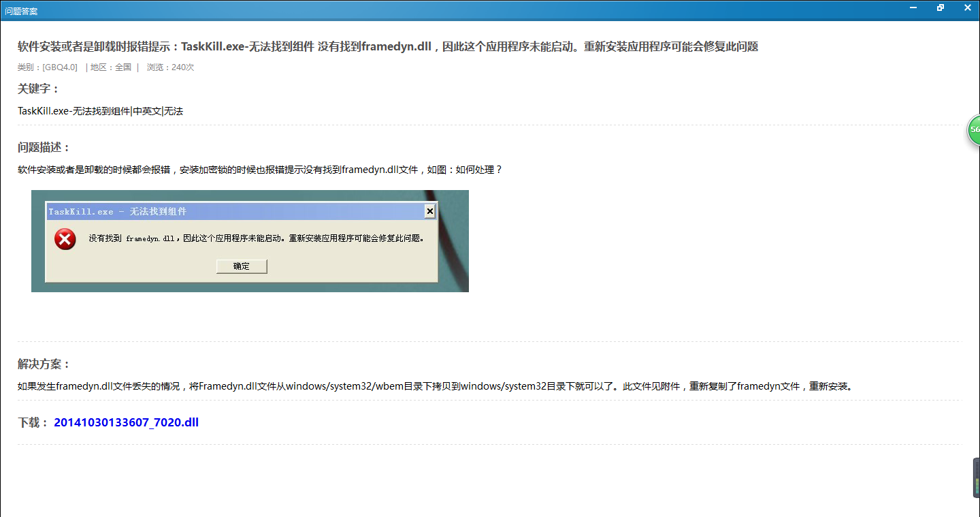The image size is (980, 517).
Task: Click the category text 类别：[GBQ4.0]
Action: coord(48,67)
